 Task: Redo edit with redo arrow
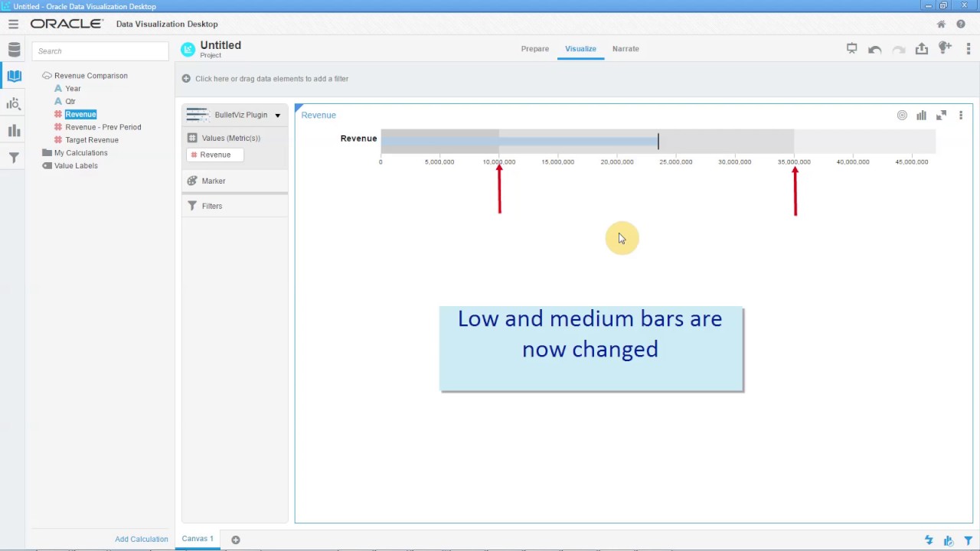[x=899, y=49]
